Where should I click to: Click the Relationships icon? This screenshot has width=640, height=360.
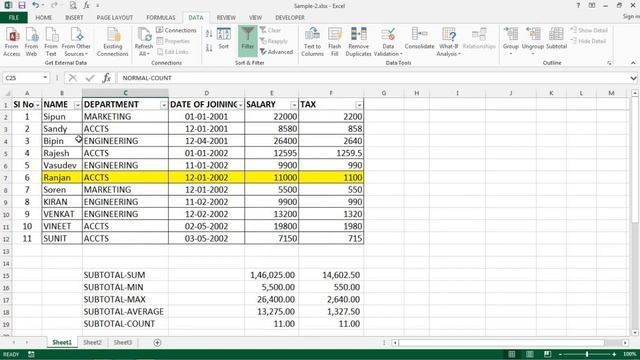pos(479,34)
